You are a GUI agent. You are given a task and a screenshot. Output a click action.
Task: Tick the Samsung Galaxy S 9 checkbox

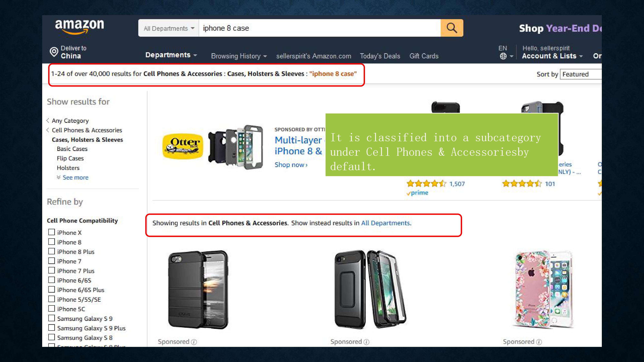[52, 318]
